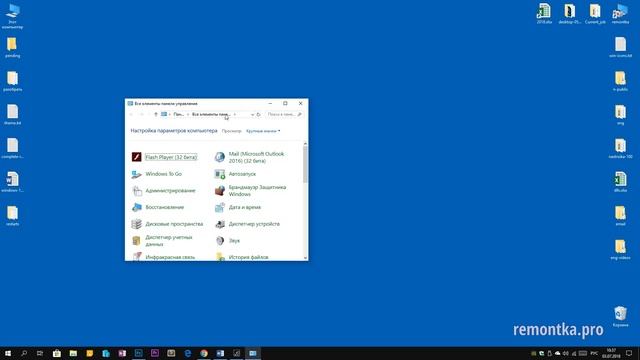Open OneNote from the taskbar
The image size is (640, 360).
click(x=122, y=353)
